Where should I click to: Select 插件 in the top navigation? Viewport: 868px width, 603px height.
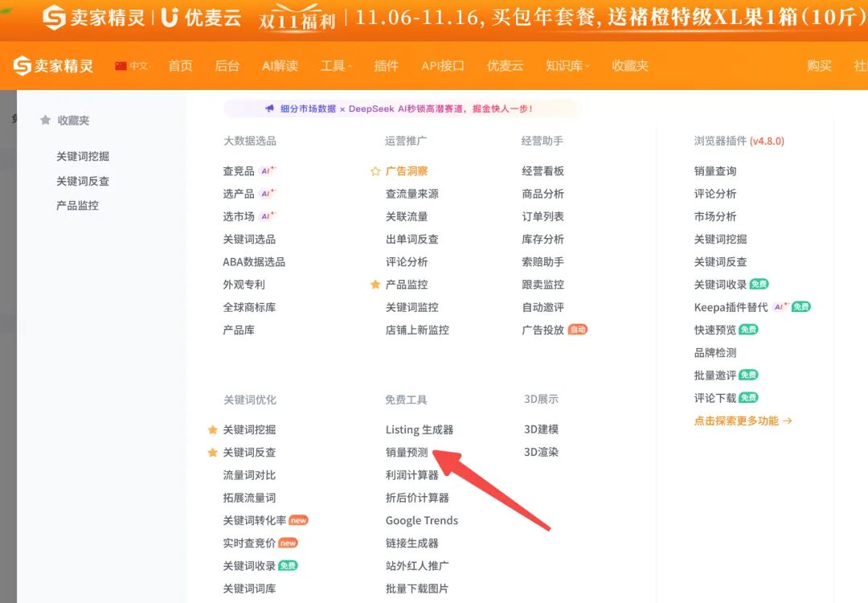(386, 66)
